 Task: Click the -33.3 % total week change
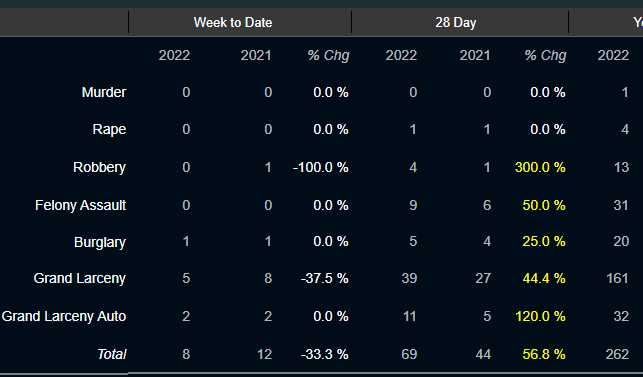point(324,354)
